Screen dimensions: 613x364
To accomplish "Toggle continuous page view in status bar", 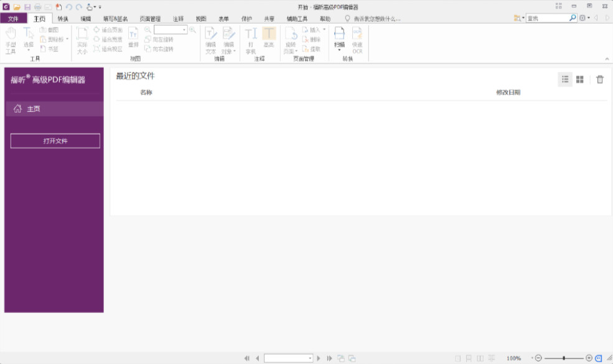I will pyautogui.click(x=469, y=358).
